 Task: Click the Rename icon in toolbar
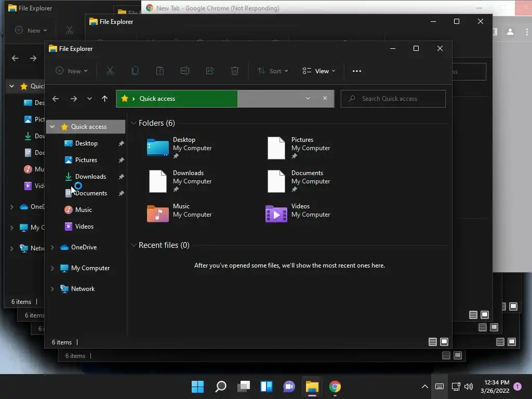coord(185,71)
